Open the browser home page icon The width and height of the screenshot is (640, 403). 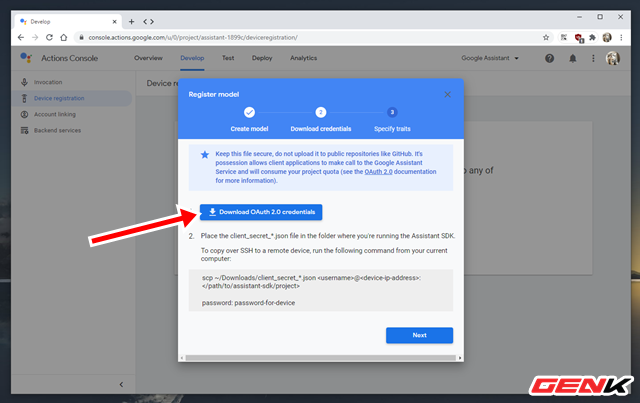64,38
